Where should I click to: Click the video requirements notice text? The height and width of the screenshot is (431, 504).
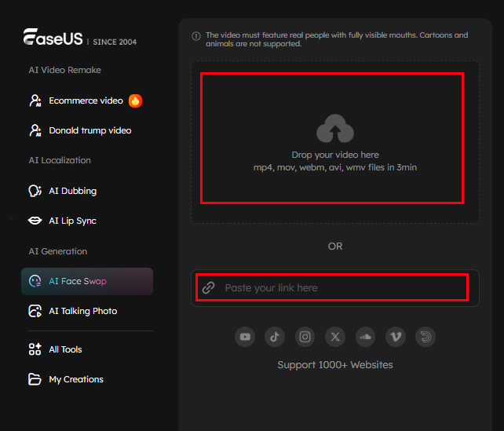337,39
